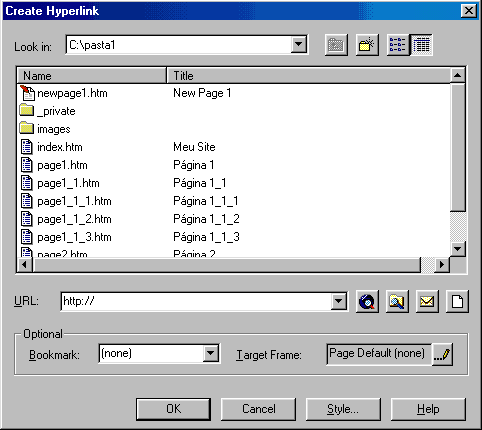
Task: Create hyperlink that sends e-mail icon
Action: [427, 301]
